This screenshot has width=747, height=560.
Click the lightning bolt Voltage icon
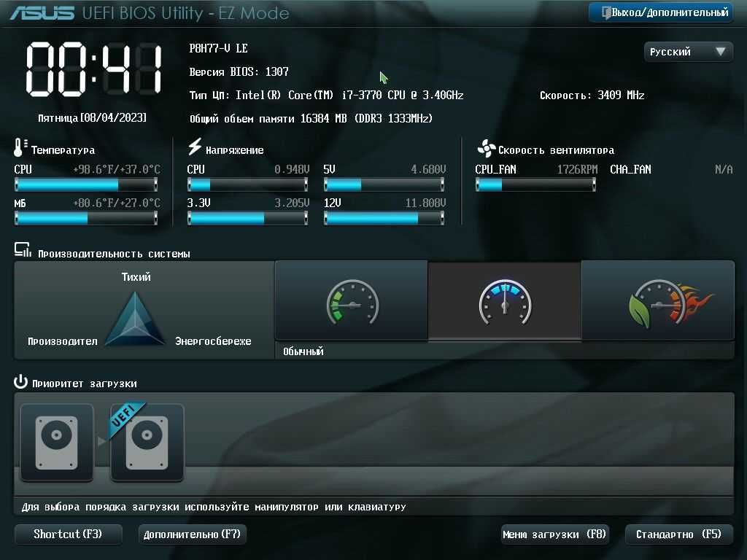point(194,147)
